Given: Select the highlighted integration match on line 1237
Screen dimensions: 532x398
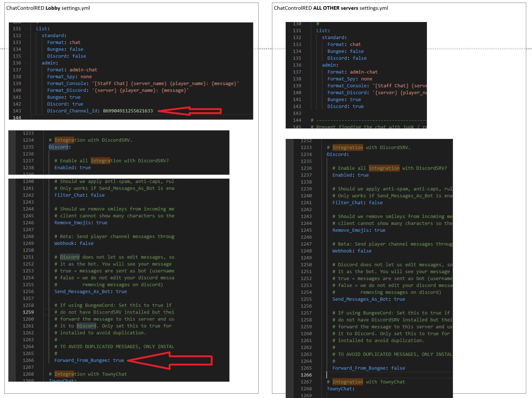Looking at the screenshot, I should pos(101,161).
